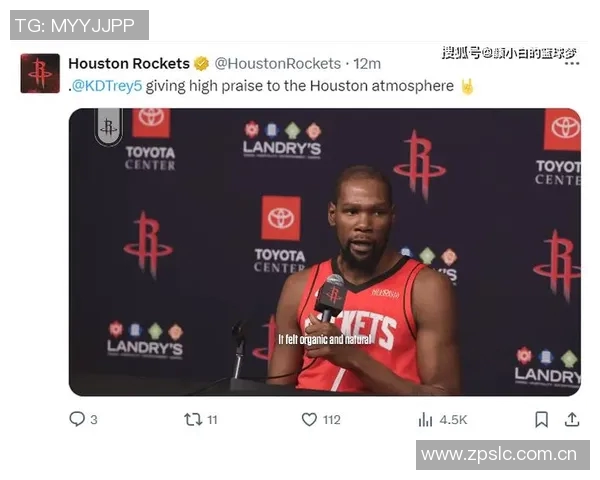View analytics via the bar chart icon
600x480 pixels.
[x=425, y=420]
